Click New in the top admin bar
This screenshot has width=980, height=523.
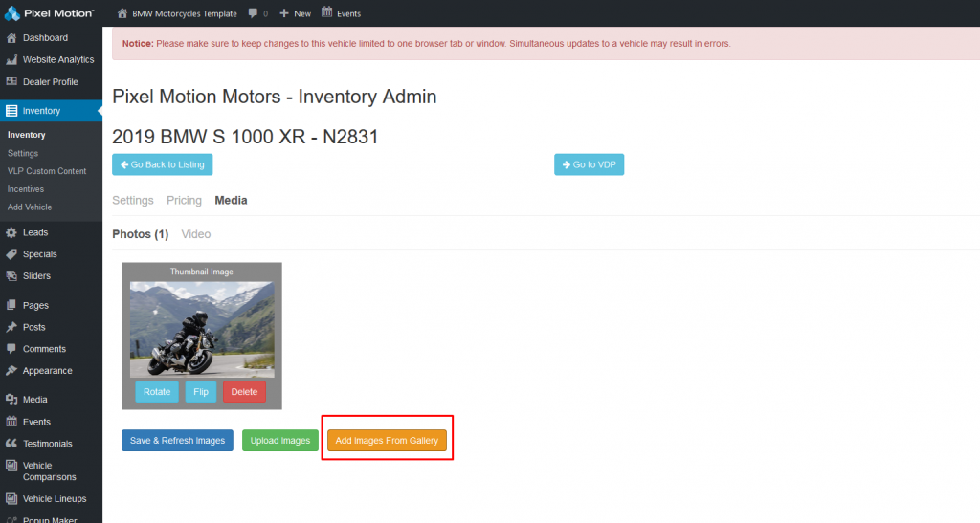click(x=302, y=13)
